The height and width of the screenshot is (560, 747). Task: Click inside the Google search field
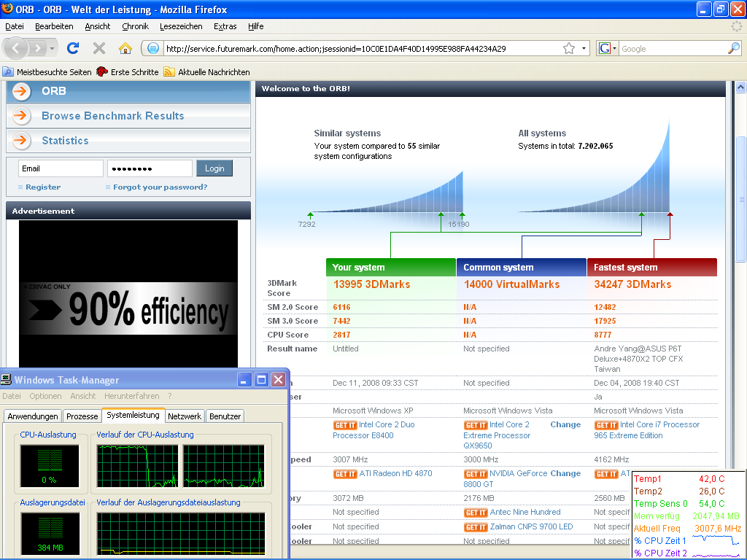[x=673, y=49]
